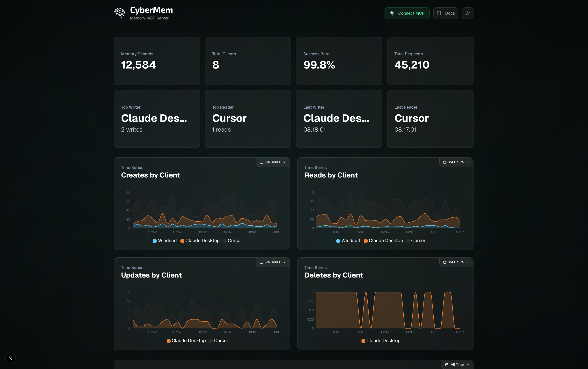The width and height of the screenshot is (588, 369).
Task: Click the Top Writer stat card
Action: [157, 119]
